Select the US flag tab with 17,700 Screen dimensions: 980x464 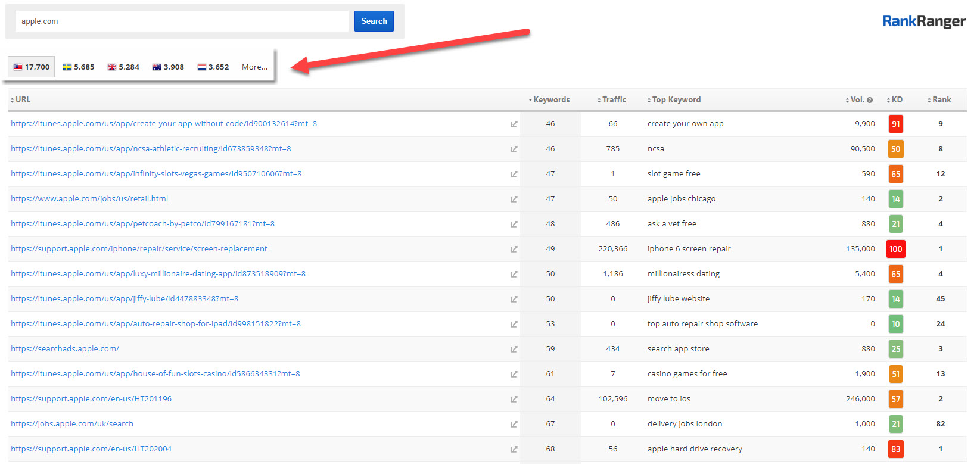point(32,67)
